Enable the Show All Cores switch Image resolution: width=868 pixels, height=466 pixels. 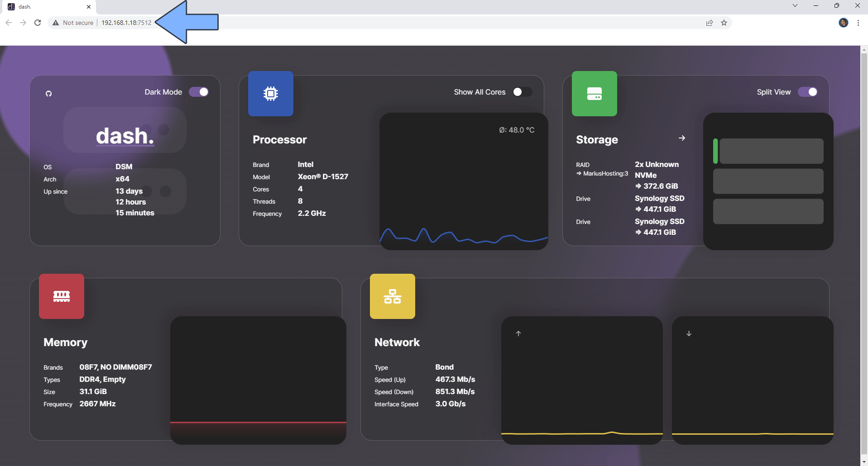(522, 92)
